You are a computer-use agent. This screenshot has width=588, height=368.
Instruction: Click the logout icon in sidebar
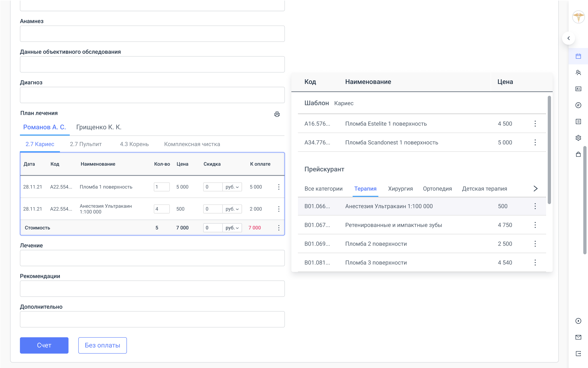click(578, 353)
